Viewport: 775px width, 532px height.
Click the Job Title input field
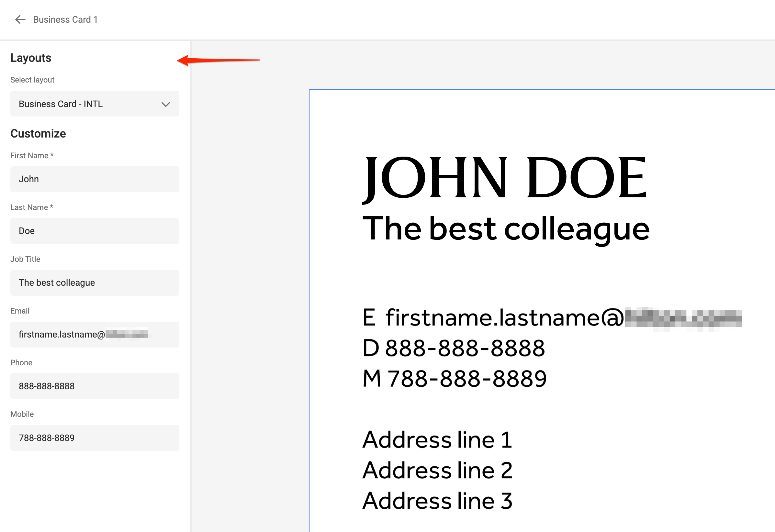[95, 283]
